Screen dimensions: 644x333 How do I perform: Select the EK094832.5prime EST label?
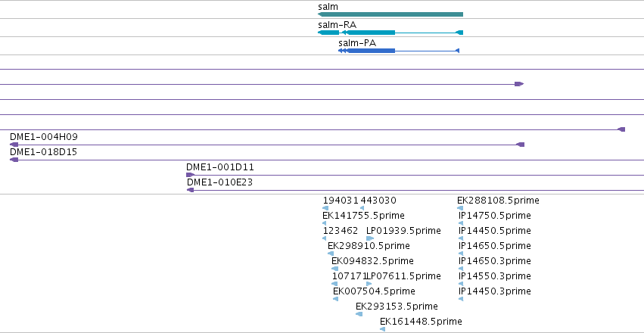point(372,261)
